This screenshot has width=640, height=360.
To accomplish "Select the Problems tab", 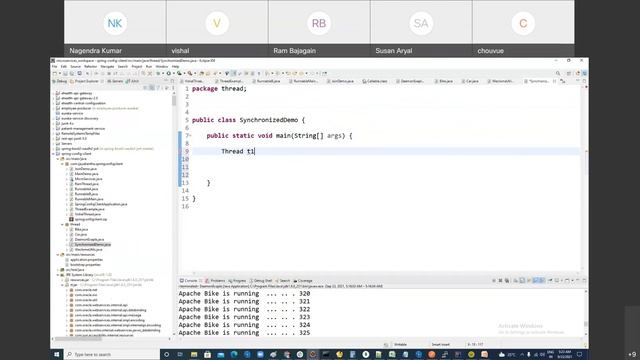I will point(215,281).
